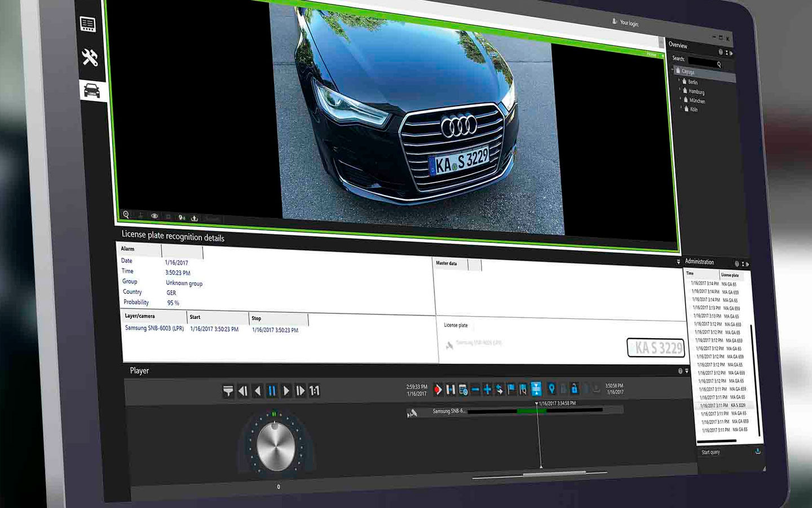Zoom out the timeline with minus icon
Image resolution: width=812 pixels, height=508 pixels.
[x=475, y=389]
